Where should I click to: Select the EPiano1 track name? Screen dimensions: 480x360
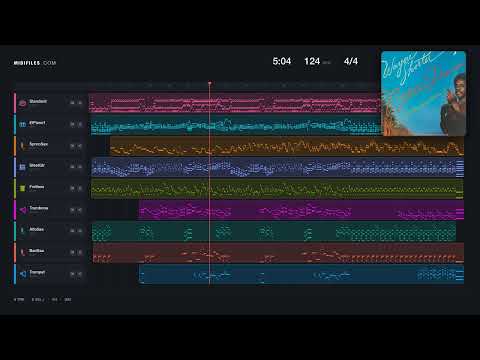[x=37, y=123]
